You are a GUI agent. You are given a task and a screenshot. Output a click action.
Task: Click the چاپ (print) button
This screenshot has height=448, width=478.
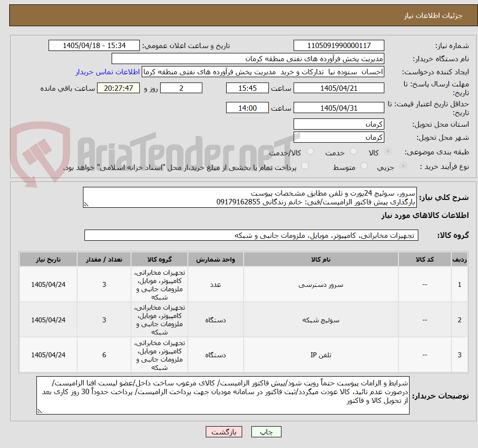tap(266, 432)
